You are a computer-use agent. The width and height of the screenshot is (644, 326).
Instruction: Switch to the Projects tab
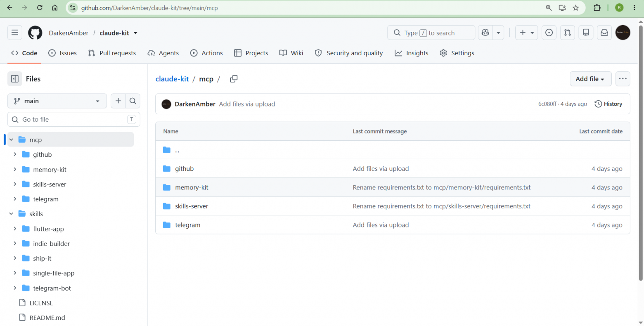(251, 53)
